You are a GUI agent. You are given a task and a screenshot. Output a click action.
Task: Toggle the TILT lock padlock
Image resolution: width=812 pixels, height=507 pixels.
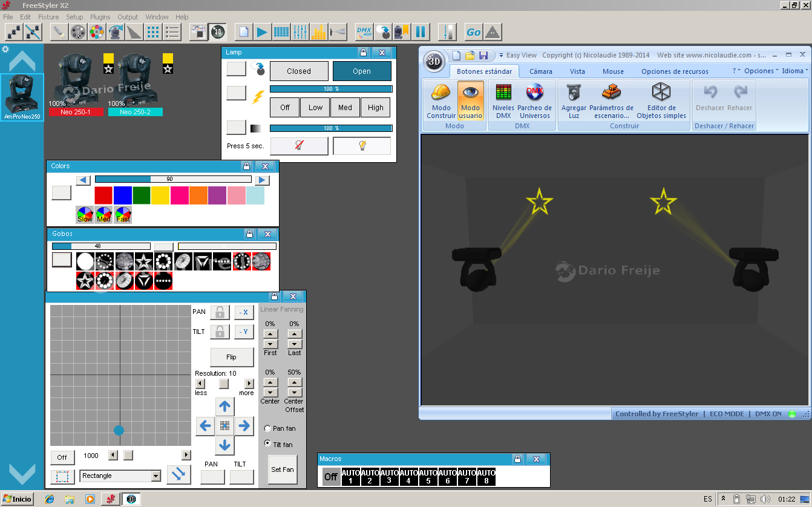click(x=219, y=332)
